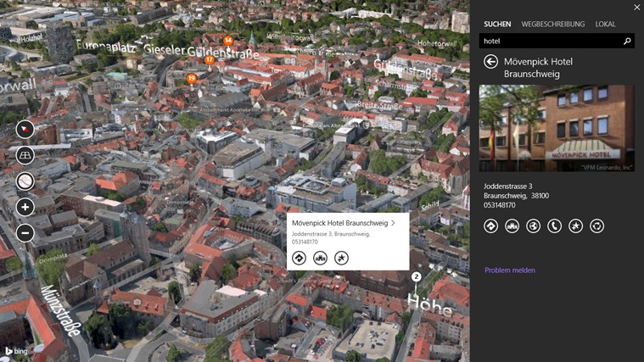Screen dimensions: 644x362
Task: Toggle the map tilt perspective button
Action: click(25, 155)
